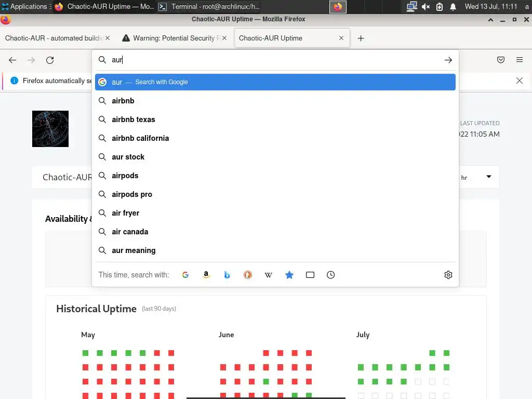Click the last green square in July's top row
This screenshot has height=399, width=532.
446,353
